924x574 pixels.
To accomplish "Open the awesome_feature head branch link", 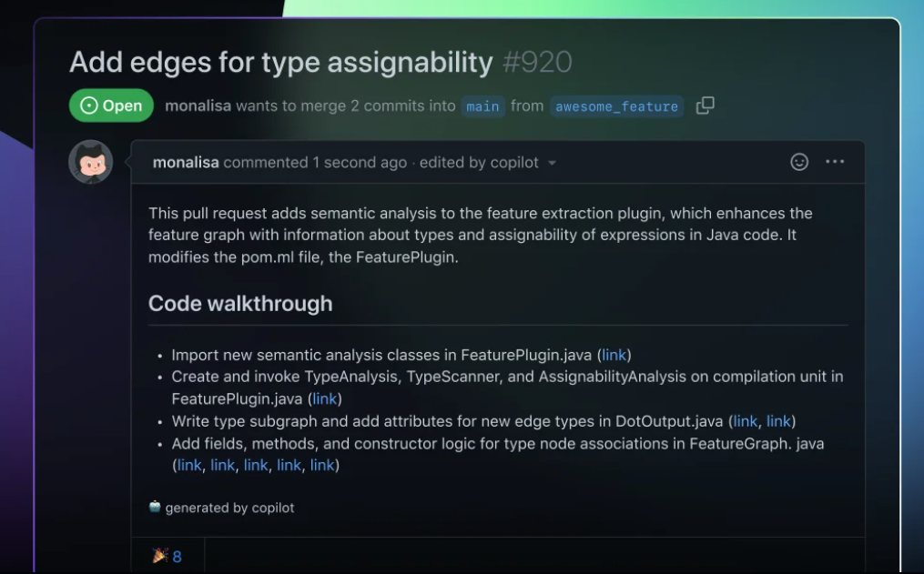I will pyautogui.click(x=616, y=106).
